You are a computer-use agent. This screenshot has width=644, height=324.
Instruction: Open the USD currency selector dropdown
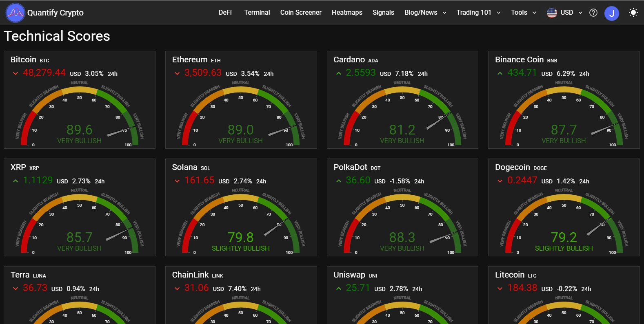(x=571, y=13)
